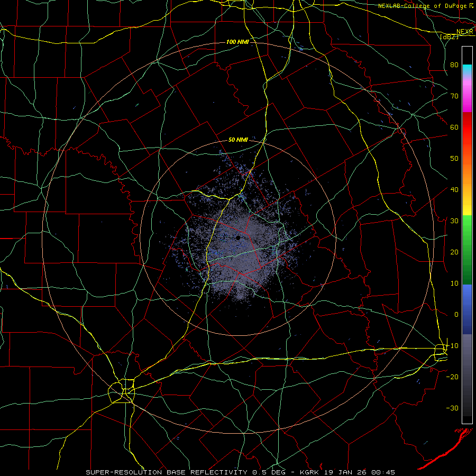Click the KGRK station identifier in the caption
Image resolution: width=476 pixels, height=476 pixels.
pyautogui.click(x=310, y=472)
